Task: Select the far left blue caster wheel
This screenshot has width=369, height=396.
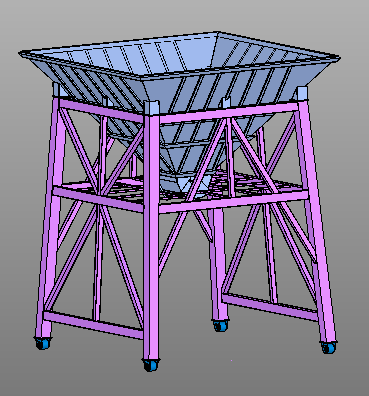Action: [43, 343]
